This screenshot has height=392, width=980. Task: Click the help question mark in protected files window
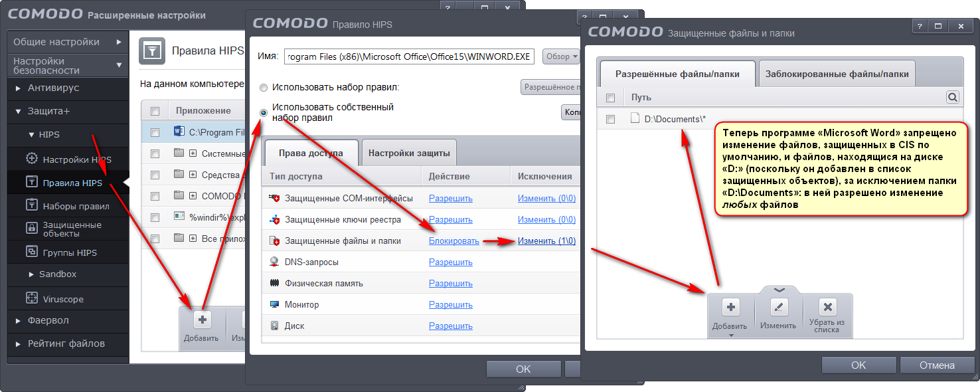pos(920,26)
